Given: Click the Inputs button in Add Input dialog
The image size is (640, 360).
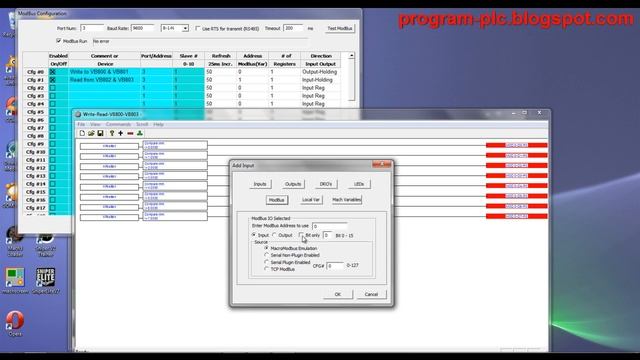Looking at the screenshot, I should [260, 184].
